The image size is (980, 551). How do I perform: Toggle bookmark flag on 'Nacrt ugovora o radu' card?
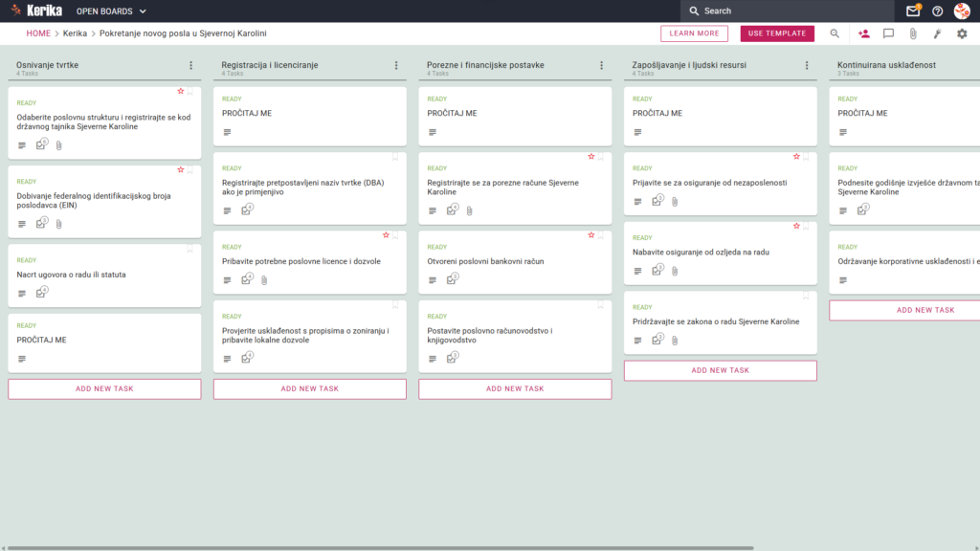pos(190,249)
